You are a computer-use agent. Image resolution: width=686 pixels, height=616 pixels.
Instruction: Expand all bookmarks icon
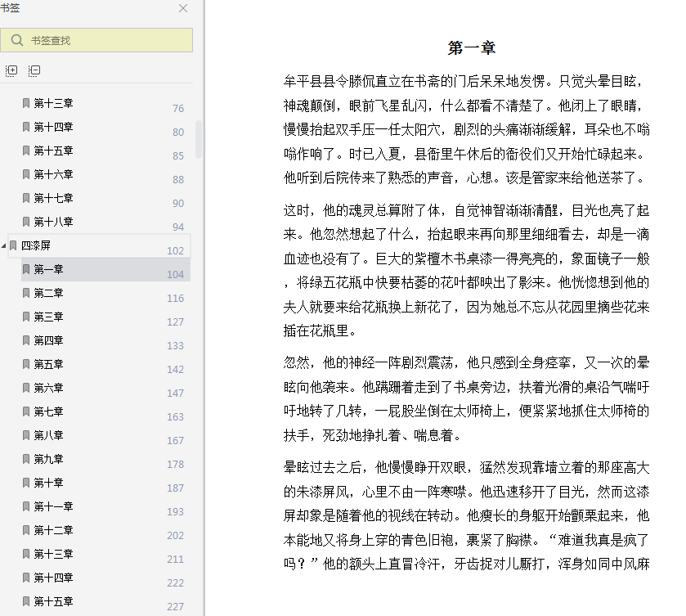[x=11, y=70]
